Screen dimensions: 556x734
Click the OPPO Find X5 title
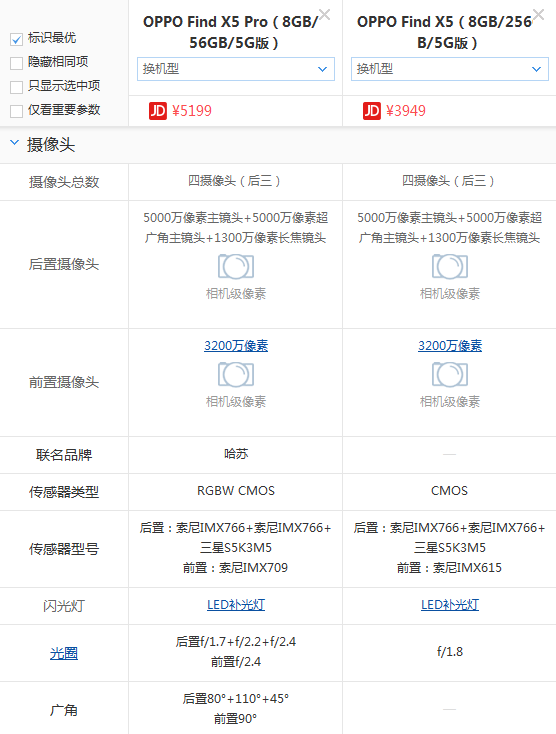tap(447, 32)
